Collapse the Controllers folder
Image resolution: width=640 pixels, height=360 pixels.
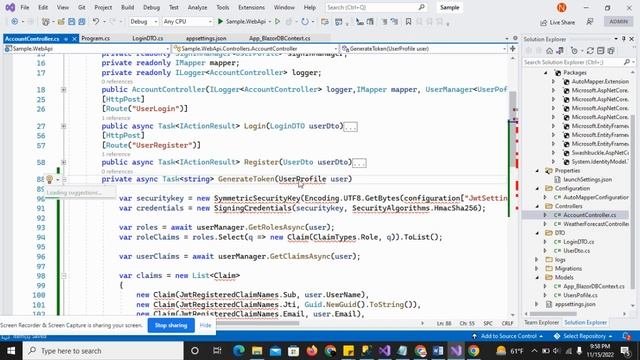click(537, 206)
